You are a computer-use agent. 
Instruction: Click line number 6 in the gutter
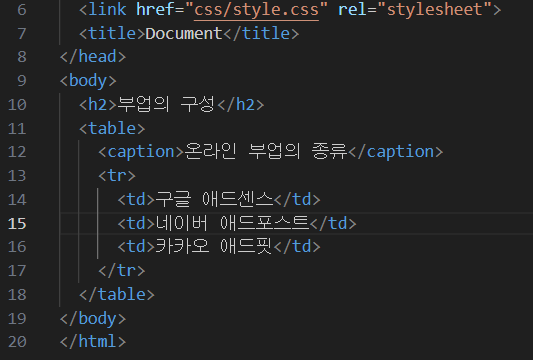tap(22, 10)
